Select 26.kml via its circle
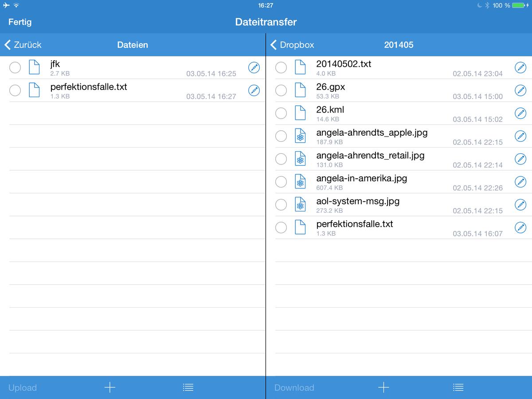The image size is (532, 399). pyautogui.click(x=281, y=113)
